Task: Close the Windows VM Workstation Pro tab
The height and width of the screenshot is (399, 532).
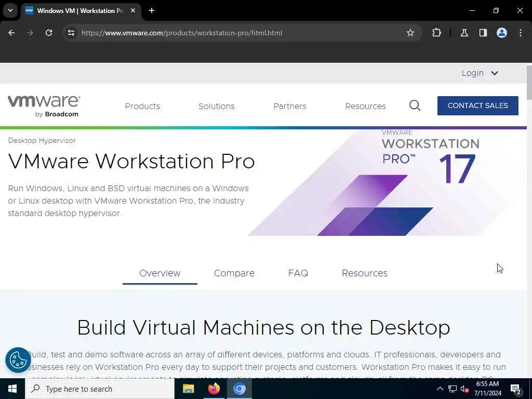Action: [x=133, y=10]
